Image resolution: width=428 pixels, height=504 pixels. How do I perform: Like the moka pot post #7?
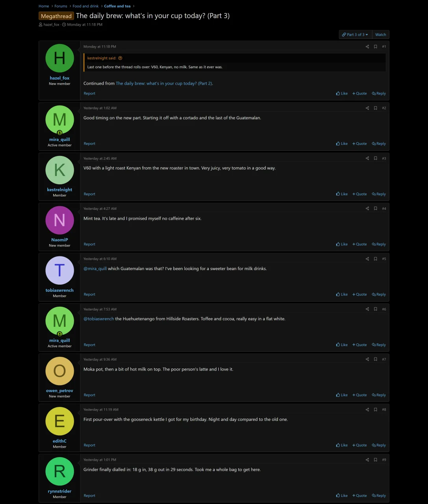coord(342,395)
